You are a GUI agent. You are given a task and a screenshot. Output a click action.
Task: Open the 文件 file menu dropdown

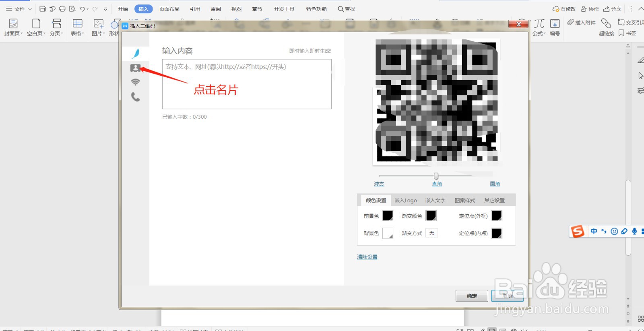[x=19, y=9]
